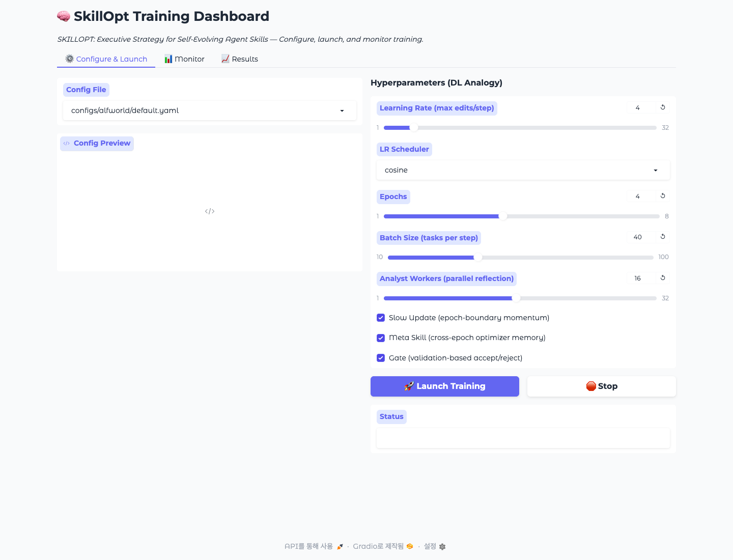
Task: Expand the LR Scheduler dropdown set to cosine
Action: (x=523, y=170)
